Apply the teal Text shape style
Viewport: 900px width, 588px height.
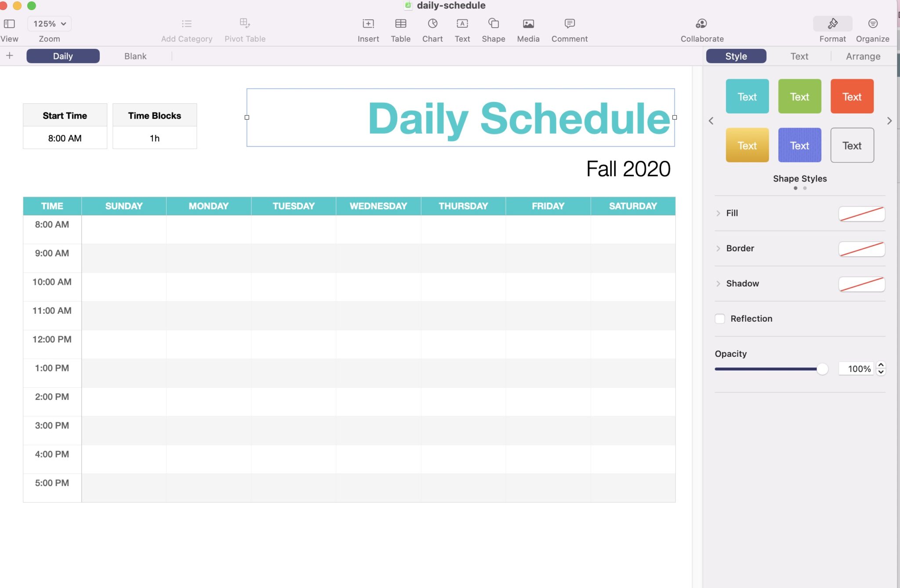[x=747, y=96]
